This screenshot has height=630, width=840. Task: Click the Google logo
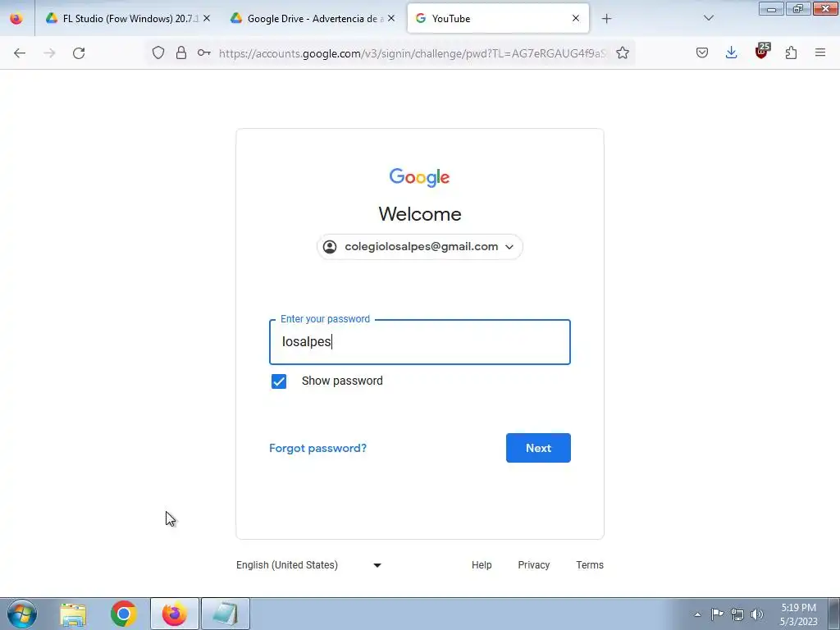[x=419, y=177]
